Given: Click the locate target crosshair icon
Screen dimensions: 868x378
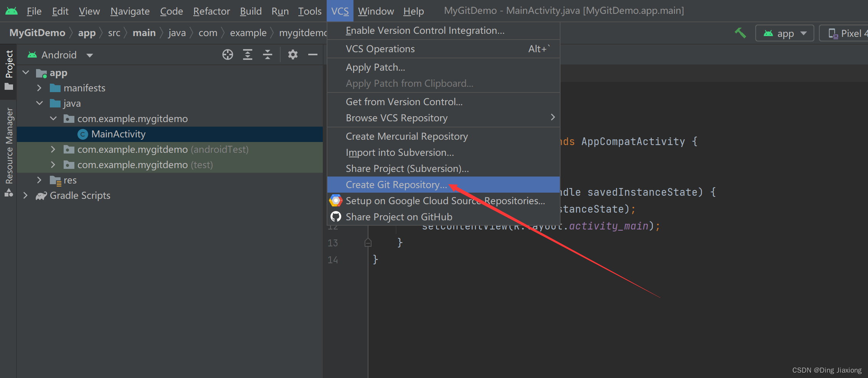Looking at the screenshot, I should point(228,55).
